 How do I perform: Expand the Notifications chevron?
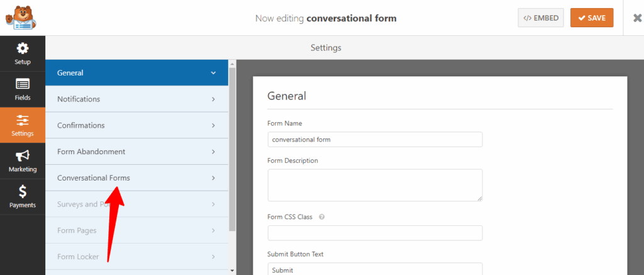[213, 99]
